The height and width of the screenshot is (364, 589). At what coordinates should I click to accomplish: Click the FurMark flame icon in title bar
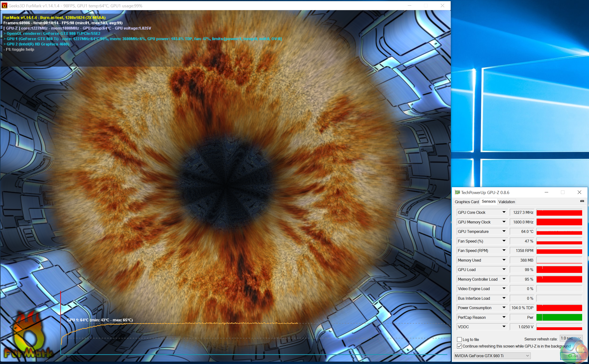[4, 6]
